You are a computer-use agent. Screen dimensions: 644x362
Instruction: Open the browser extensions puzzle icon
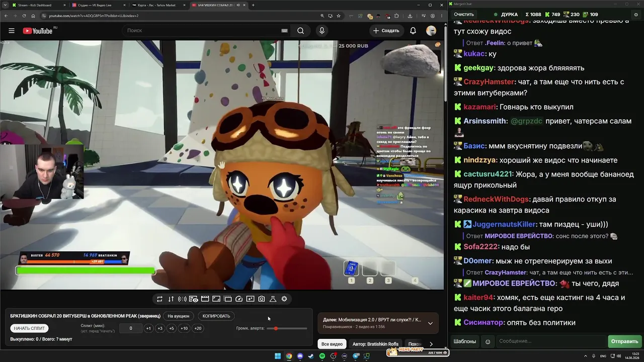[x=396, y=16]
